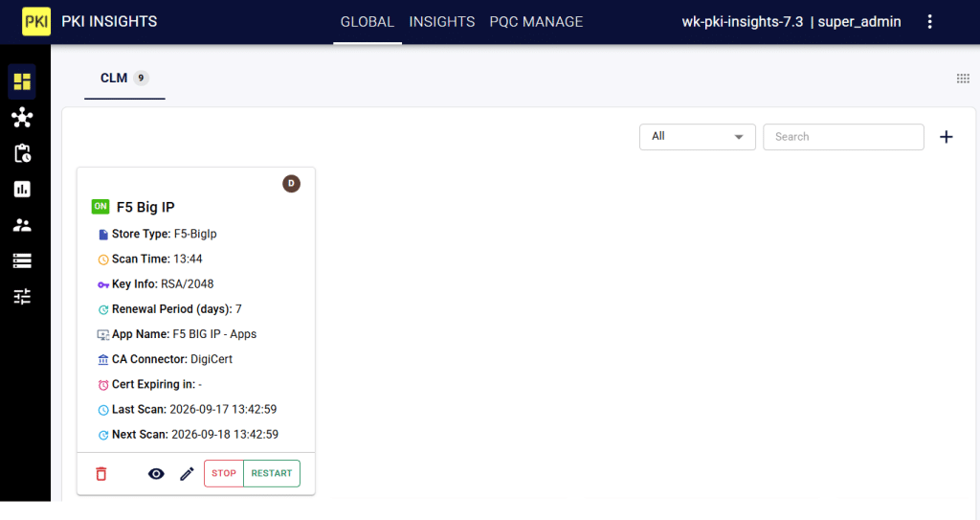Click the CA Connector value DigiCert

click(212, 359)
